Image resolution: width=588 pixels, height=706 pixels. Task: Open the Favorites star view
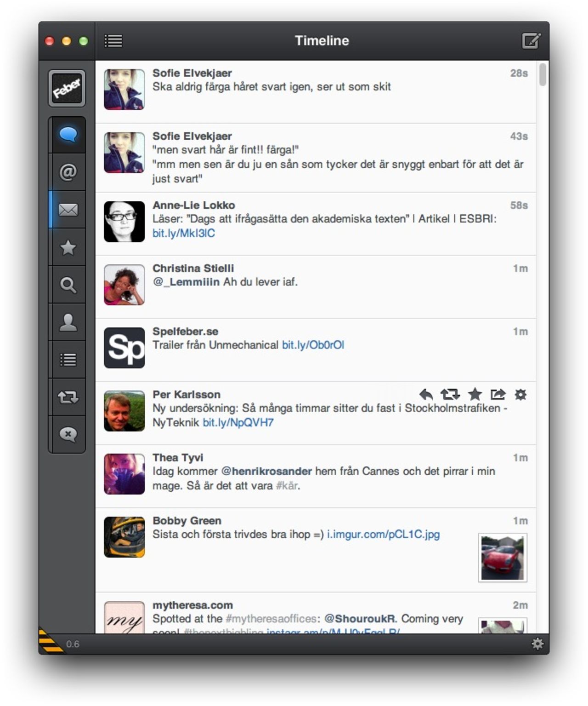68,248
